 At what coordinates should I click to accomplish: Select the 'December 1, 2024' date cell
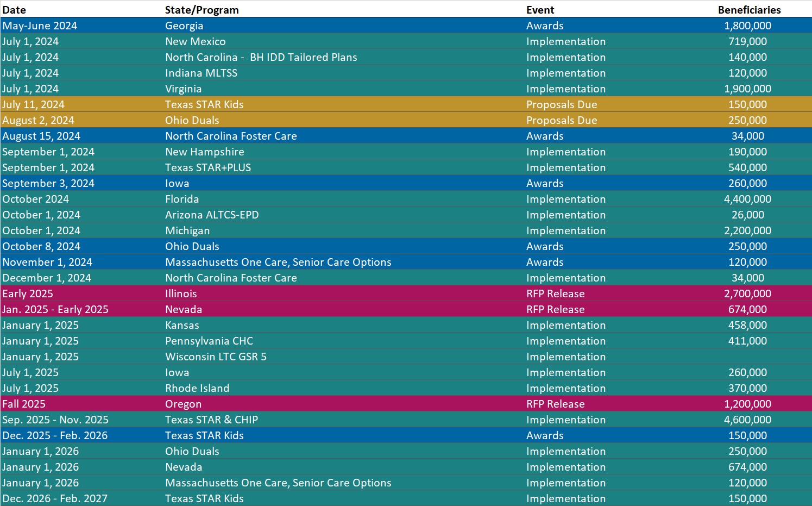[x=46, y=278]
